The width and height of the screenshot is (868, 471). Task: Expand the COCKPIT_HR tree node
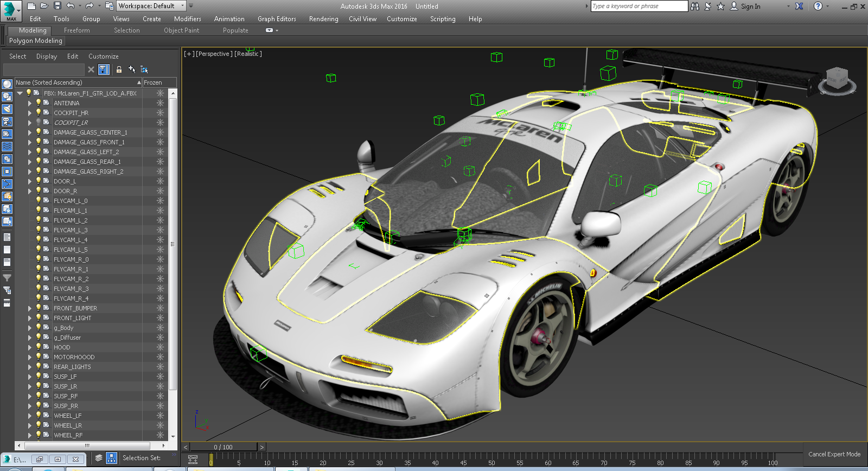pyautogui.click(x=30, y=113)
